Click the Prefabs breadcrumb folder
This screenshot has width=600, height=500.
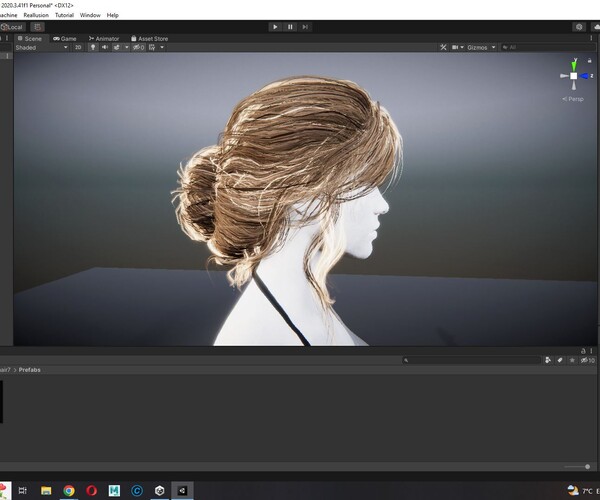click(29, 370)
